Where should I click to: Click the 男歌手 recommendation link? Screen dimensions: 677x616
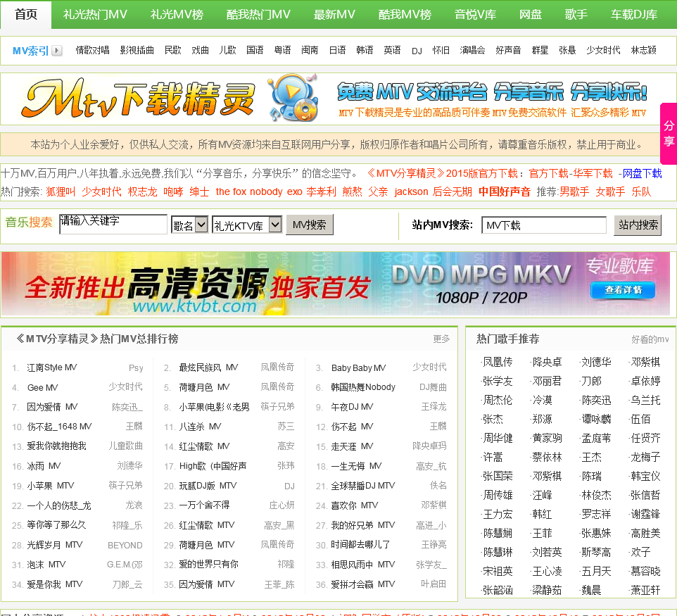coord(574,191)
